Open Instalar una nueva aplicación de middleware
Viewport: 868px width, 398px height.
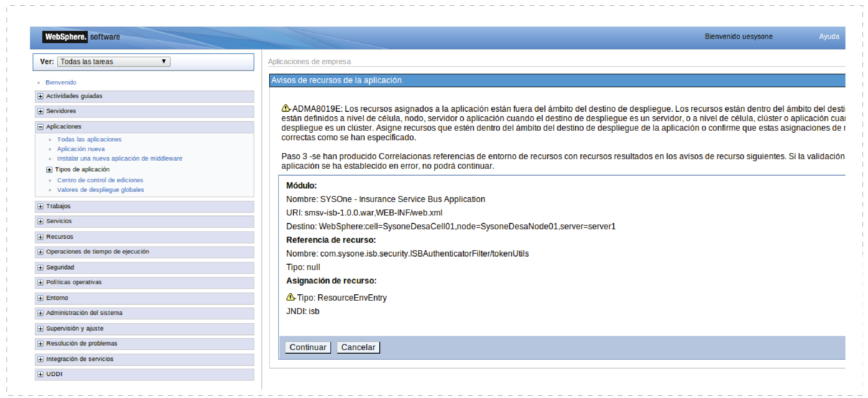point(119,159)
